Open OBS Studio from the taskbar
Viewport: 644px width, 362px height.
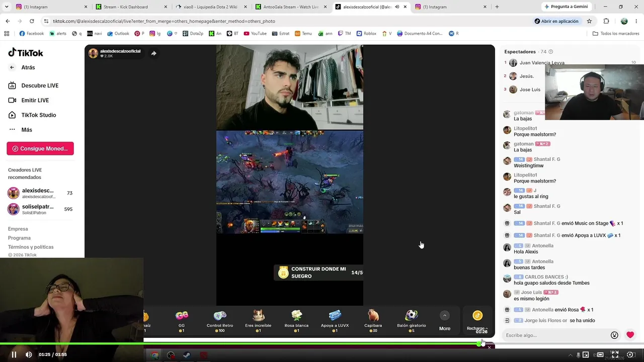pos(171,355)
